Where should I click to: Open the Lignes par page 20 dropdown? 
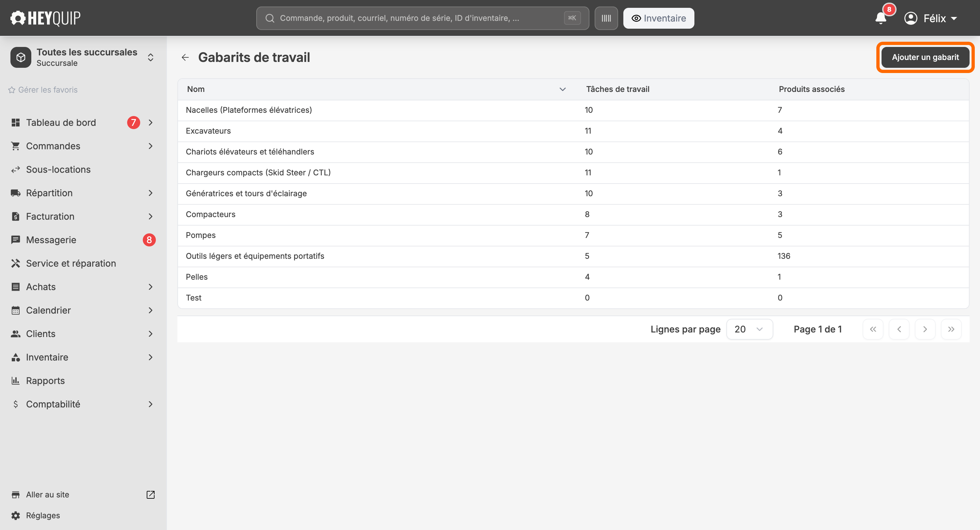tap(750, 329)
